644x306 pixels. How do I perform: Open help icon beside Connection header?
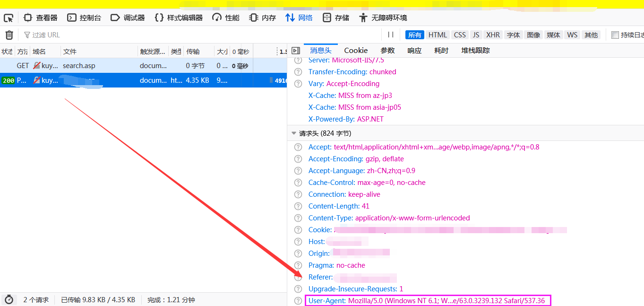click(x=298, y=194)
